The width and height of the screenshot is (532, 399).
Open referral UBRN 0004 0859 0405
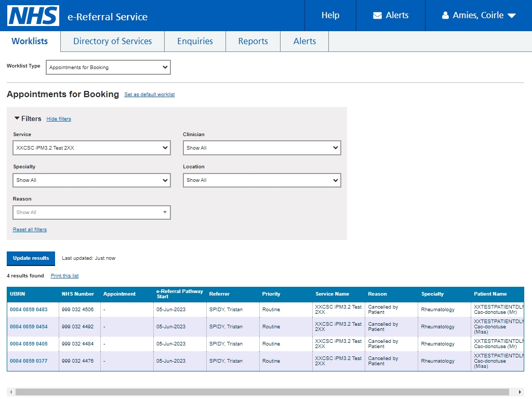[29, 344]
